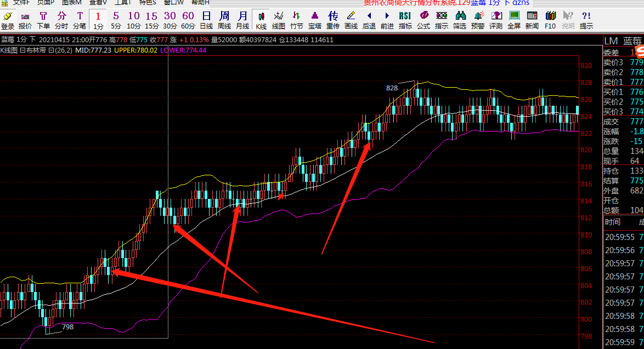This screenshot has width=644, height=349.
Task: Select the 20:59:56 trade row
Action: click(x=624, y=250)
